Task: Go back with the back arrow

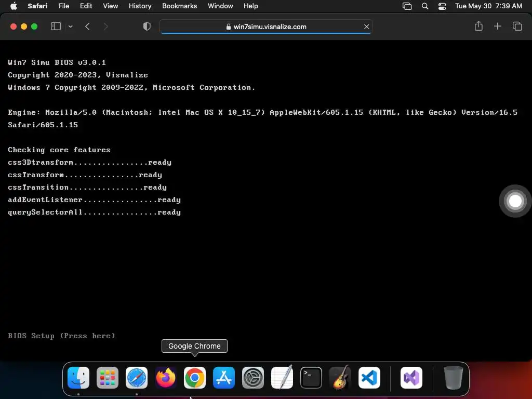Action: 87,26
